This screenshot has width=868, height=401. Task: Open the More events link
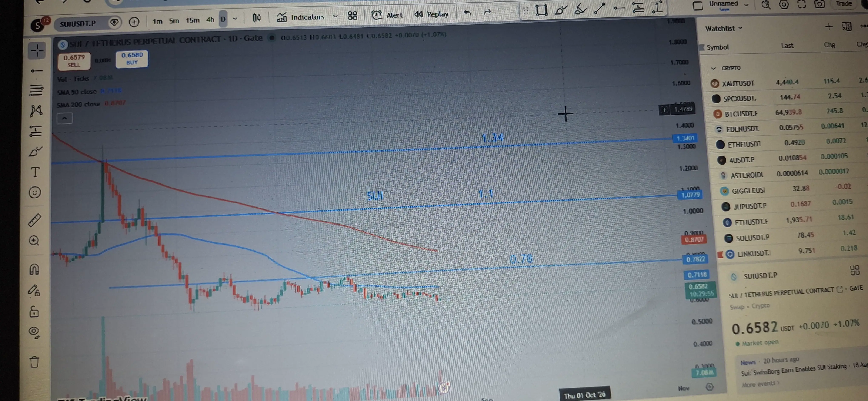761,384
